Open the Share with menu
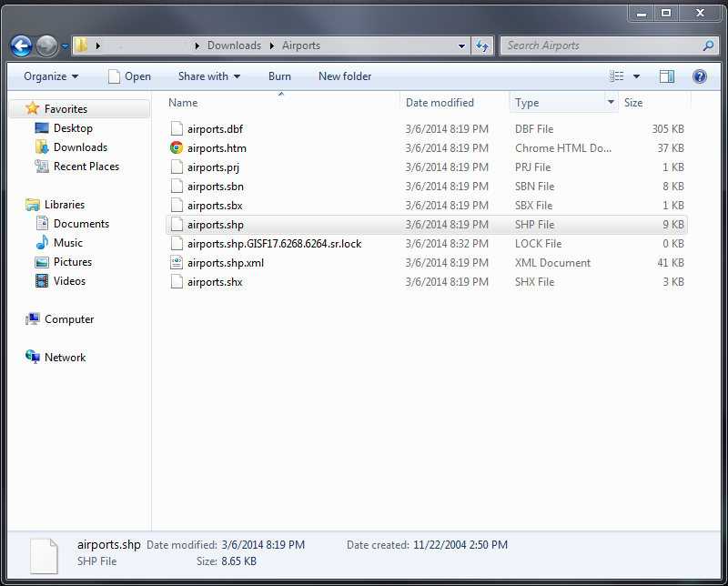This screenshot has width=728, height=586. coord(209,76)
